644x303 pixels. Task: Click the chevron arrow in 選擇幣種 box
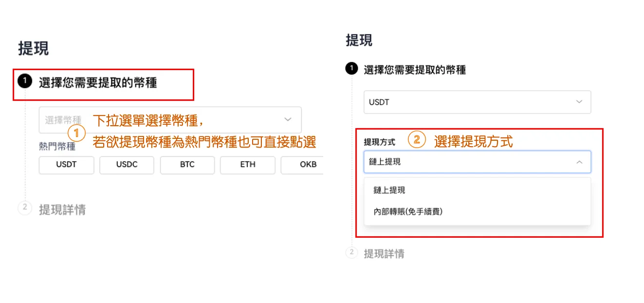click(x=288, y=119)
